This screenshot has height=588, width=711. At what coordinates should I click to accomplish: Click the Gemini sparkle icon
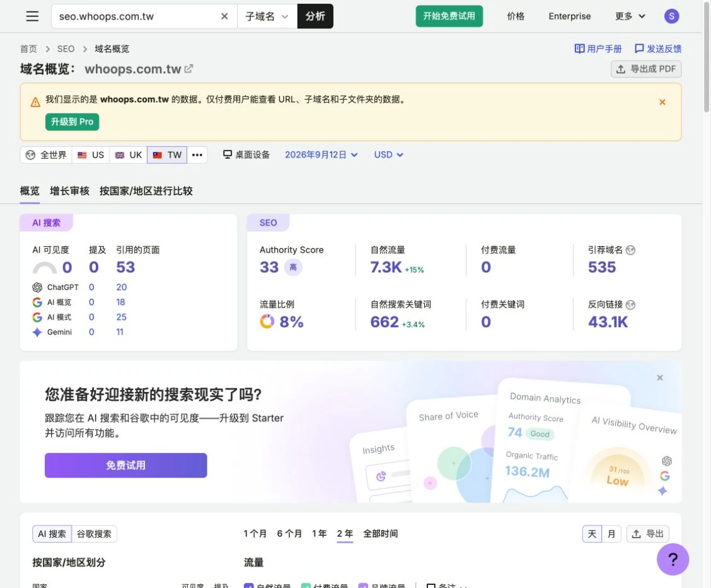click(37, 332)
